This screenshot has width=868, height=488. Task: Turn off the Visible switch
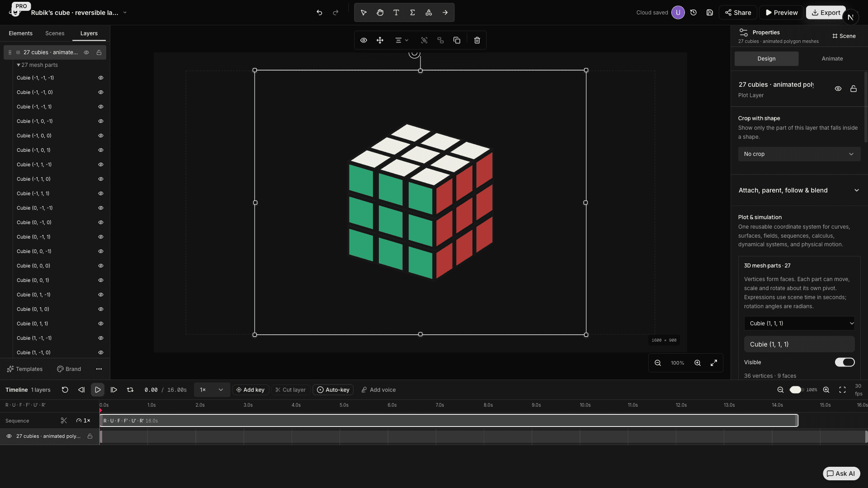844,362
